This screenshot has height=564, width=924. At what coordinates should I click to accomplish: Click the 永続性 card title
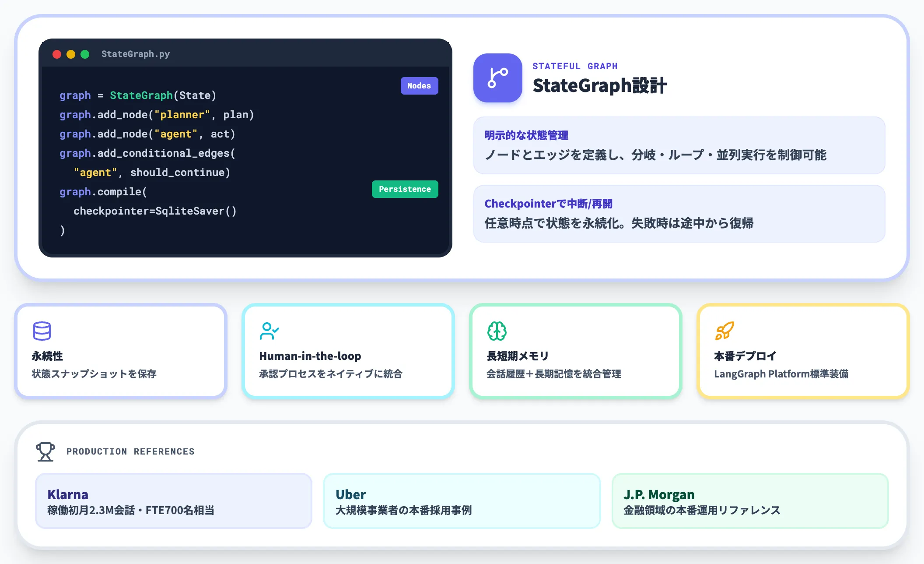47,356
